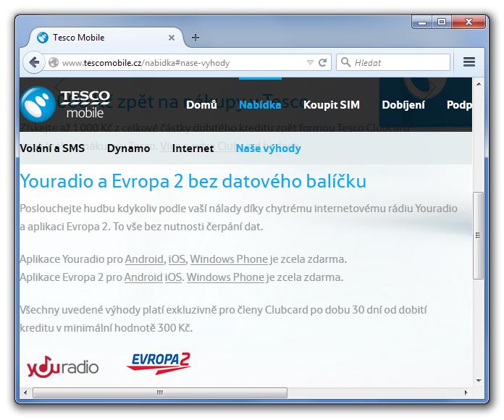
Task: Open the Firefox hamburger menu
Action: [x=469, y=62]
